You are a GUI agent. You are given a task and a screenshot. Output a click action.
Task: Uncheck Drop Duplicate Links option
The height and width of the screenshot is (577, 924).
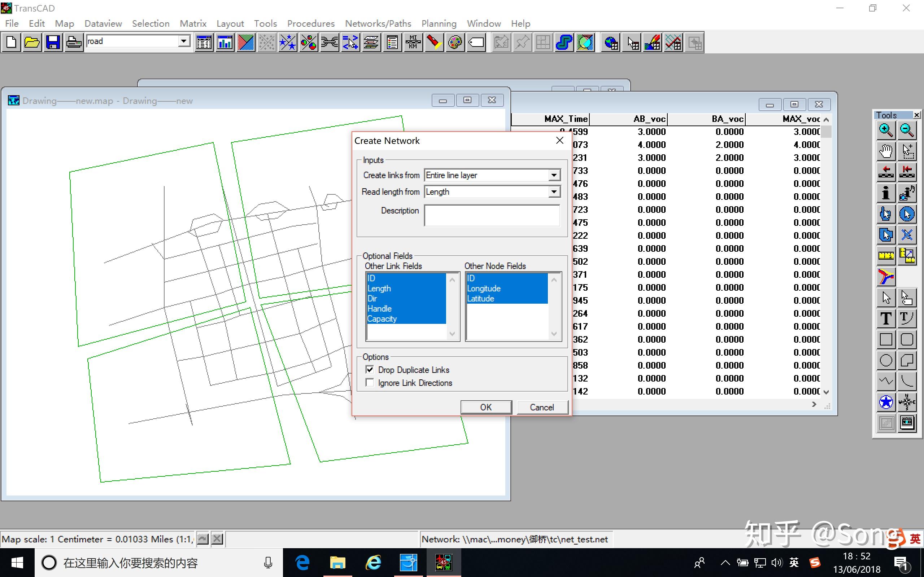(370, 369)
